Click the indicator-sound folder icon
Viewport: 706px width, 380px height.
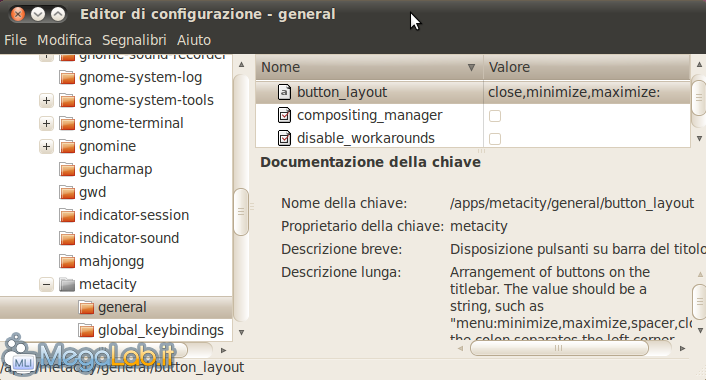pos(67,238)
